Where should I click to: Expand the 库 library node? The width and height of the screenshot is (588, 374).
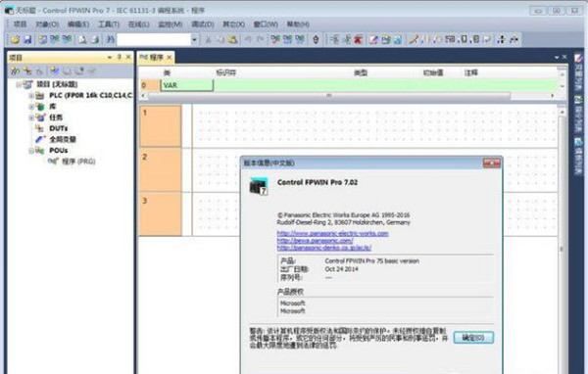pyautogui.click(x=32, y=107)
